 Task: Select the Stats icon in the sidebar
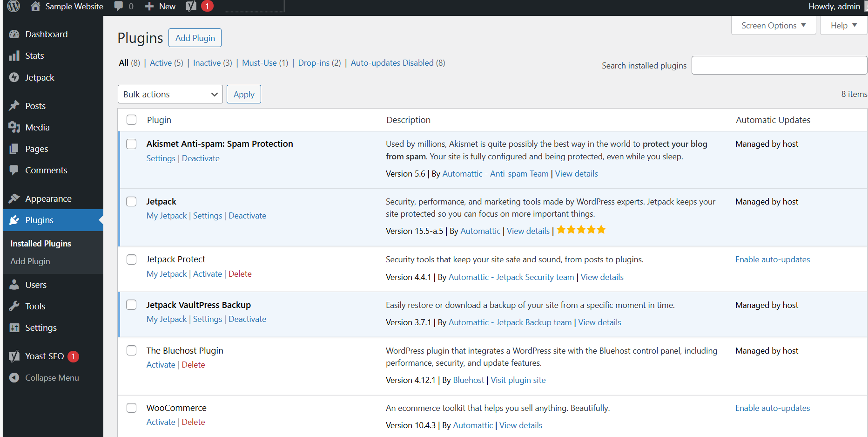pos(14,55)
